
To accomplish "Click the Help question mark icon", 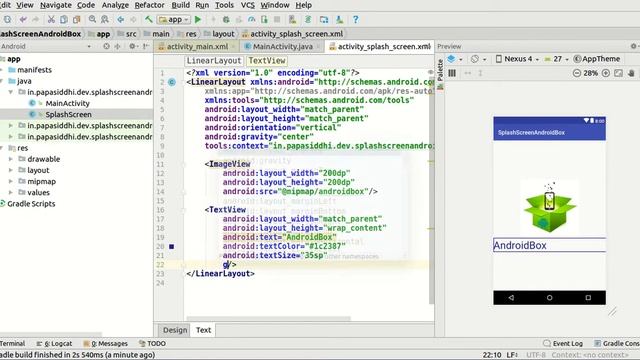I will click(x=356, y=19).
